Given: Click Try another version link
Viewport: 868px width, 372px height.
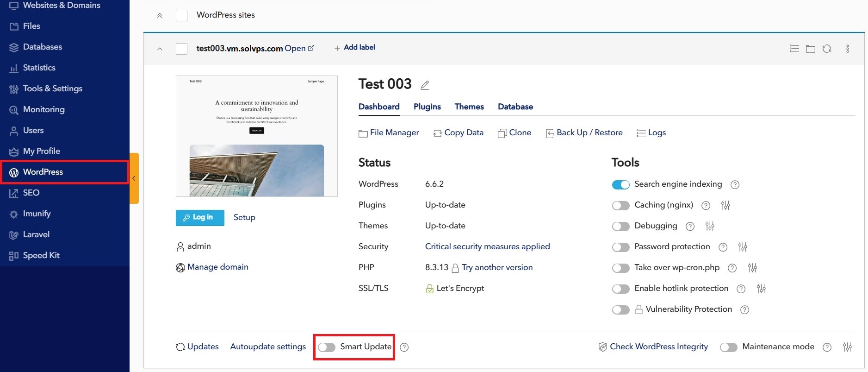Looking at the screenshot, I should click(x=497, y=267).
